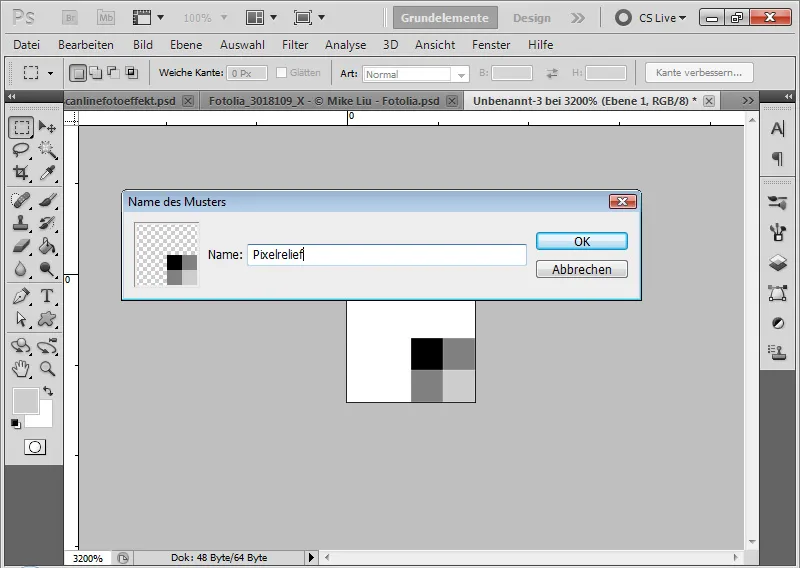Open the Layers panel icon
Viewport: 800px width, 568px height.
pyautogui.click(x=778, y=263)
